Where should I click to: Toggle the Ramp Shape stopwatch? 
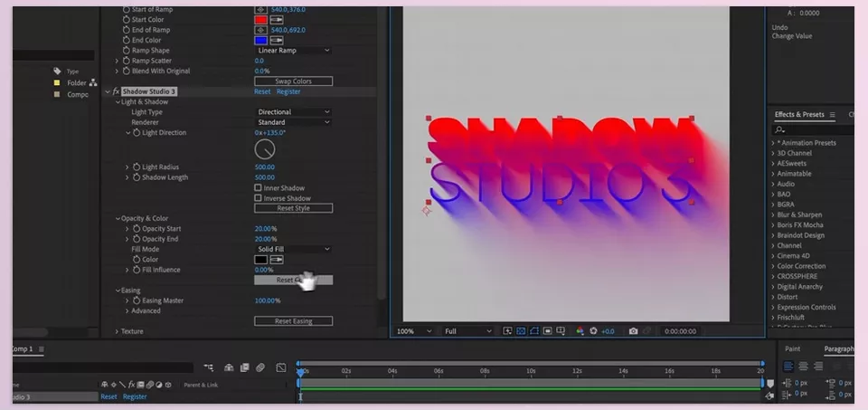coord(127,51)
